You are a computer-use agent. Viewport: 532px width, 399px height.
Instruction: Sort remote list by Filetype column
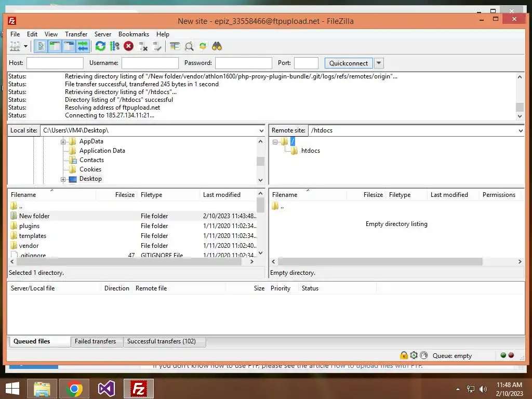400,195
